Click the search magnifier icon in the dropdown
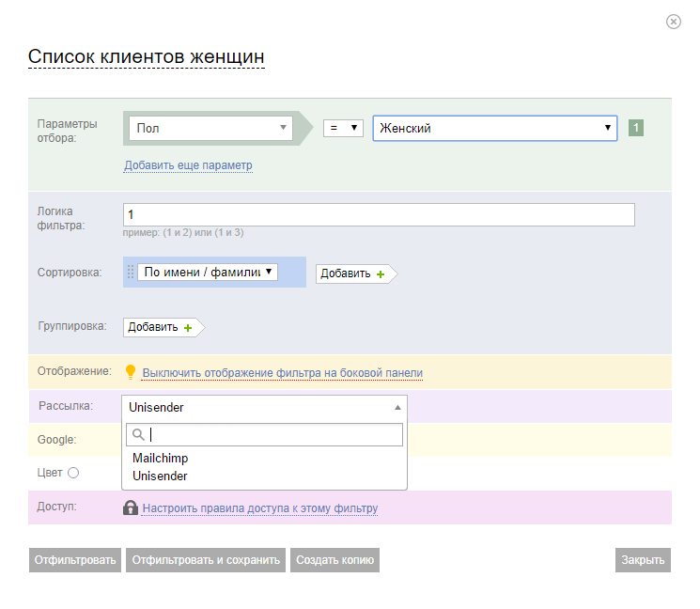 [x=138, y=434]
